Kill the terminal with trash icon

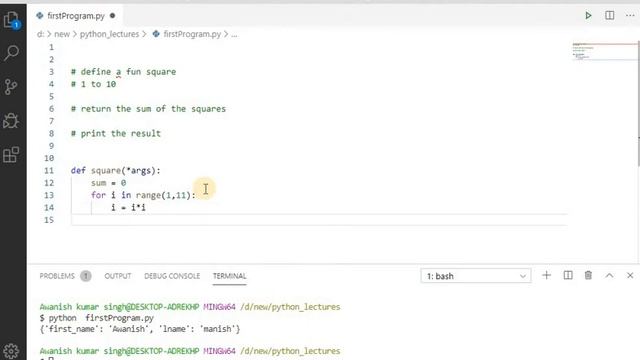pyautogui.click(x=588, y=276)
